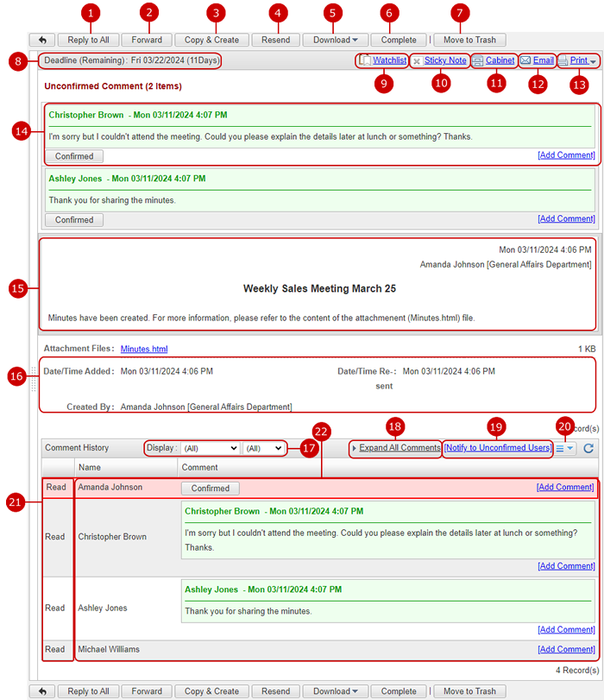Viewport: 604px width, 700px height.
Task: Click the details pane resize handle
Action: tap(34, 379)
